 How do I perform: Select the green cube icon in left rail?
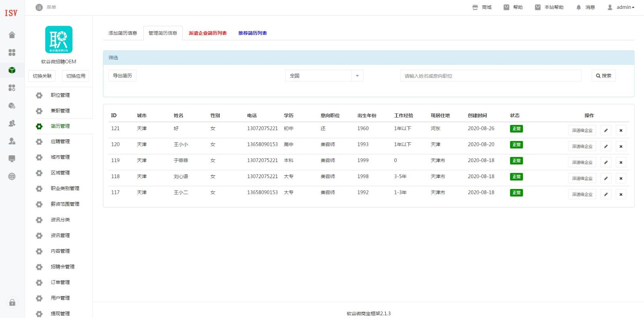pos(12,70)
